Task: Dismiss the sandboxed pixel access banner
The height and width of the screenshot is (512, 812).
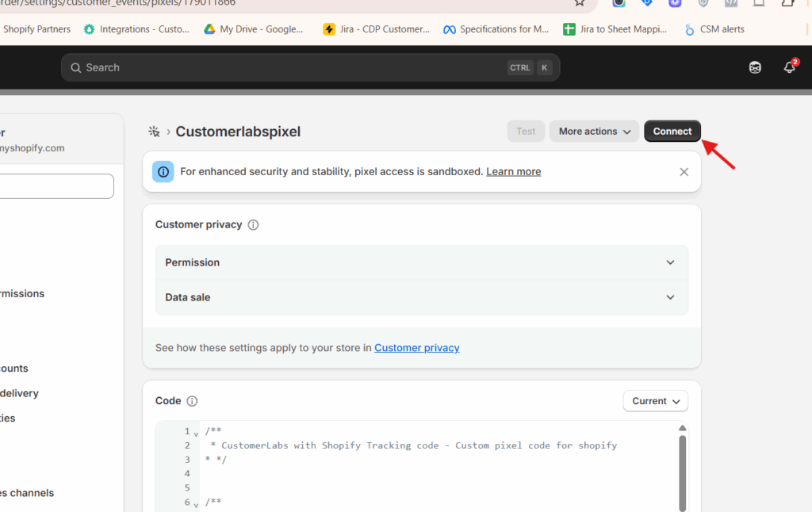Action: (x=684, y=172)
